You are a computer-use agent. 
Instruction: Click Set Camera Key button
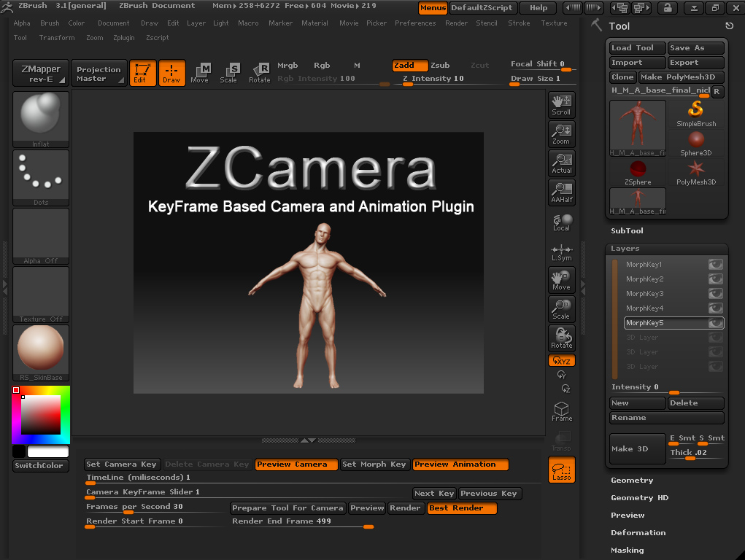122,464
